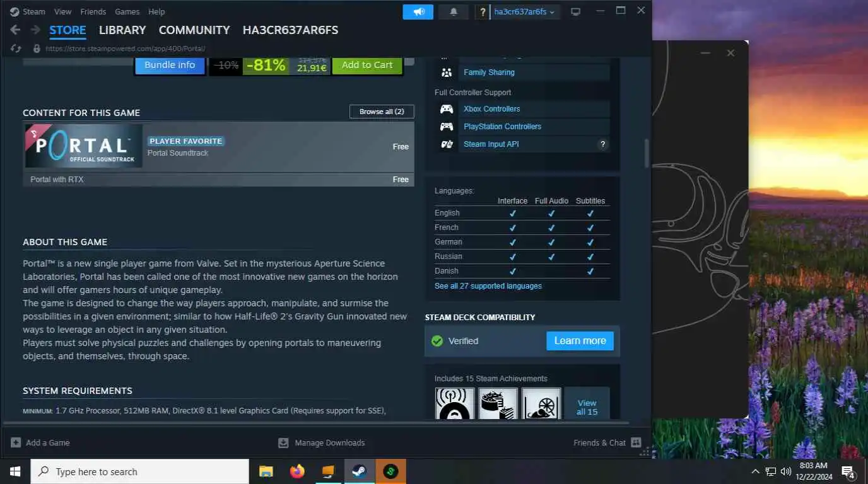Screen dimensions: 868x484
Task: Switch to Big Picture mode monitor icon
Action: click(575, 11)
